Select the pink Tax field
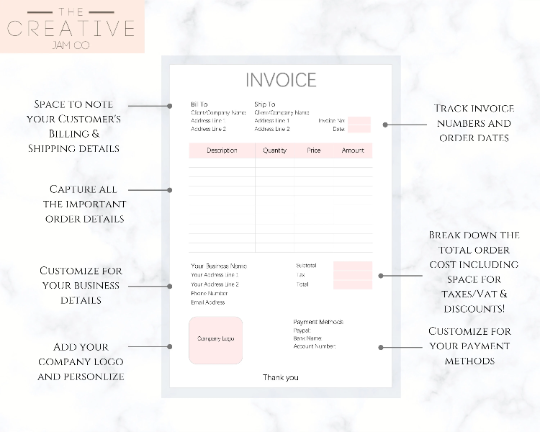Screen dimensions: 540x432 click(x=353, y=275)
